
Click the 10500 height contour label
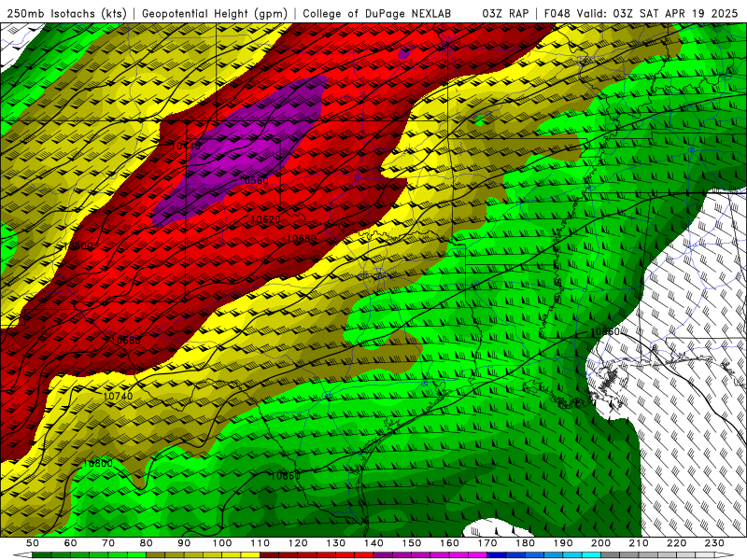coord(78,246)
